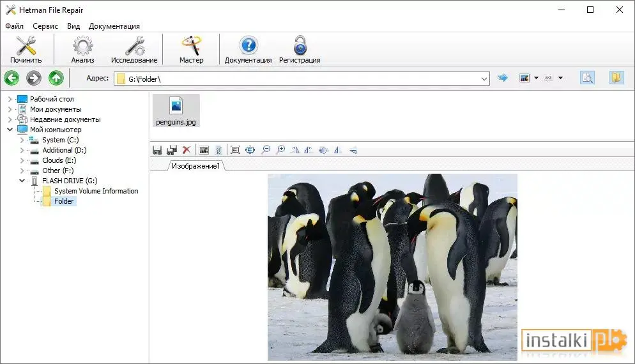Select the Clouds (E:) drive
This screenshot has width=635, height=364.
pyautogui.click(x=59, y=160)
